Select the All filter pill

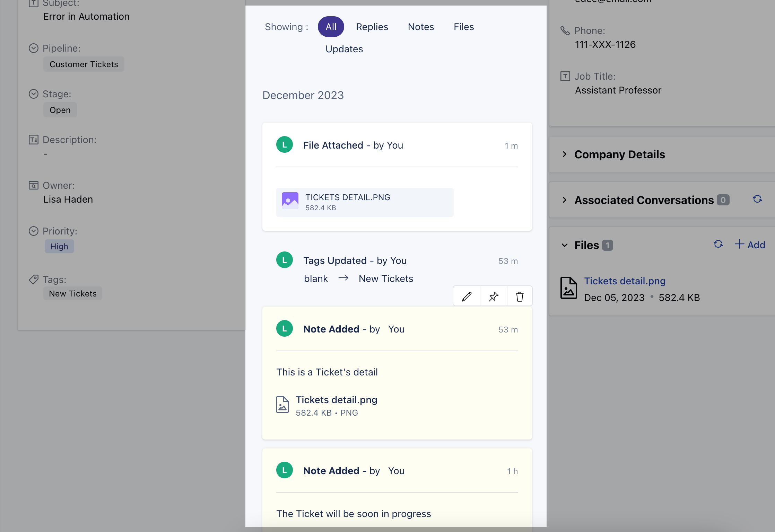331,27
